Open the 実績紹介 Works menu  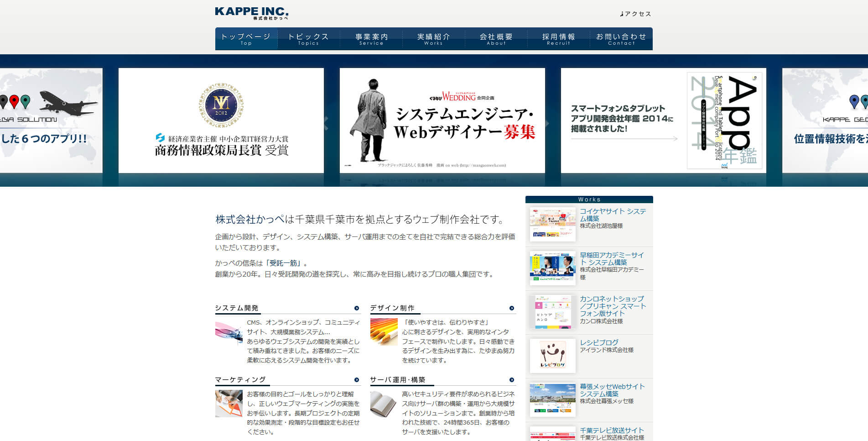tap(433, 39)
